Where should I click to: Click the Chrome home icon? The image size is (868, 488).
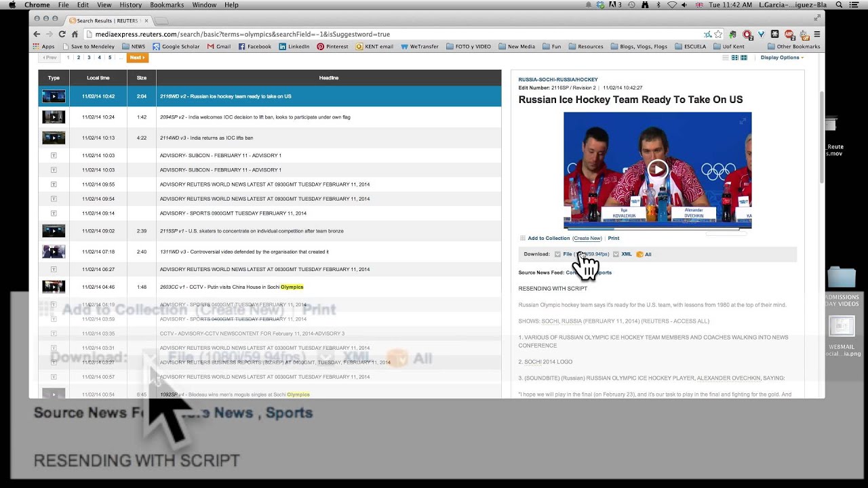tap(75, 34)
